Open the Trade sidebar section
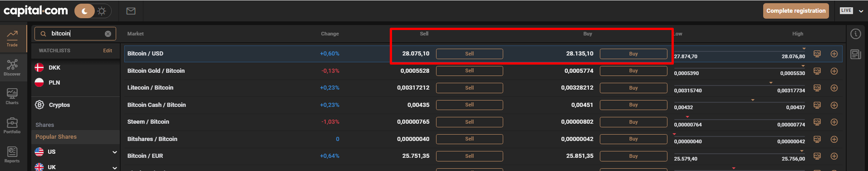Image resolution: width=868 pixels, height=171 pixels. coord(12,39)
